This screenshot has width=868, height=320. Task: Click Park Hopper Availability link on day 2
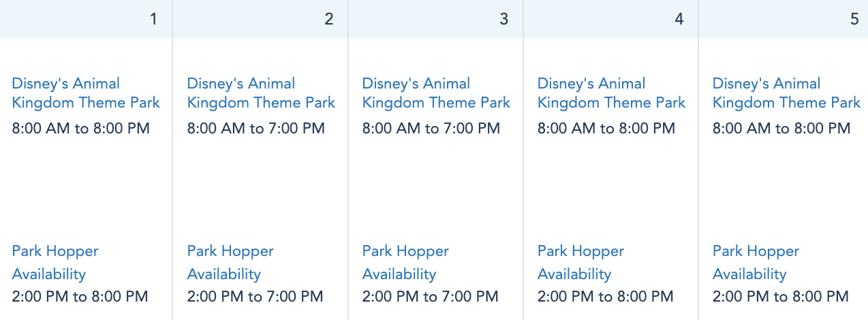point(230,263)
